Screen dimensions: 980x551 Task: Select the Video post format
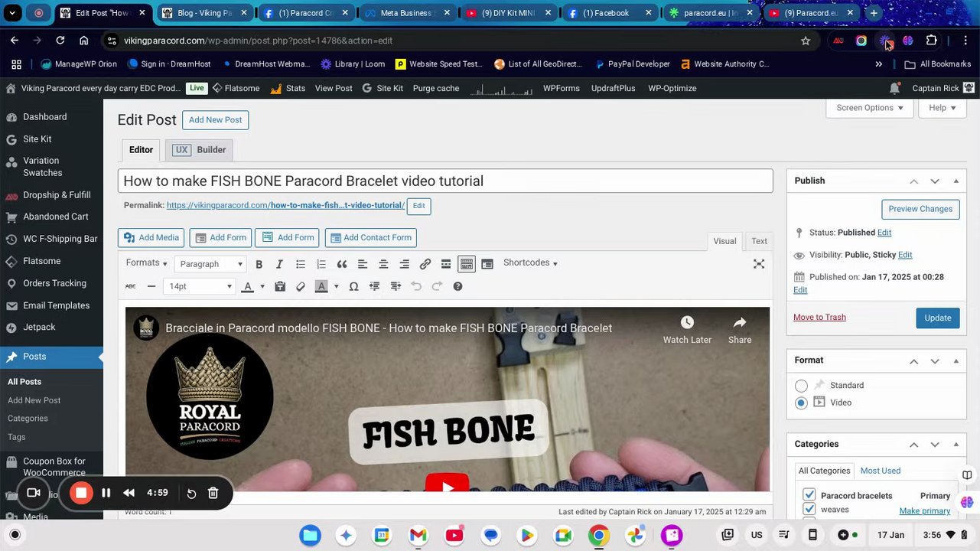[x=801, y=403]
